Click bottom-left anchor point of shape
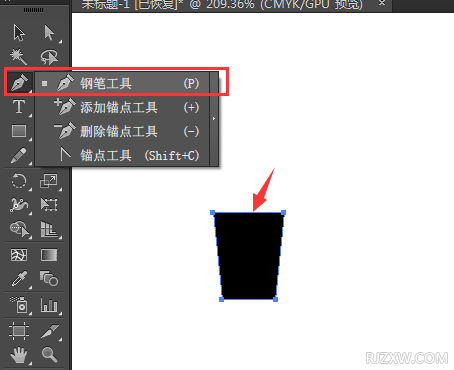This screenshot has height=370, width=454. [221, 299]
